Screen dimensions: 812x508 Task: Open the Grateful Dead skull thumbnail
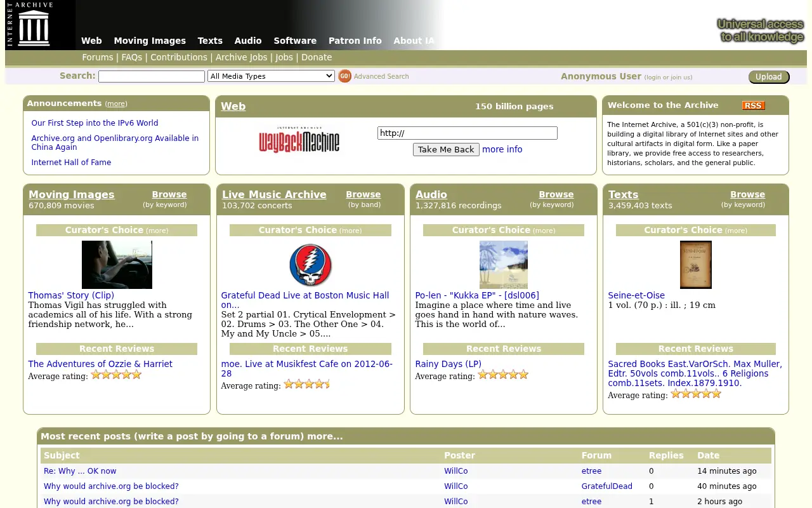pos(310,265)
